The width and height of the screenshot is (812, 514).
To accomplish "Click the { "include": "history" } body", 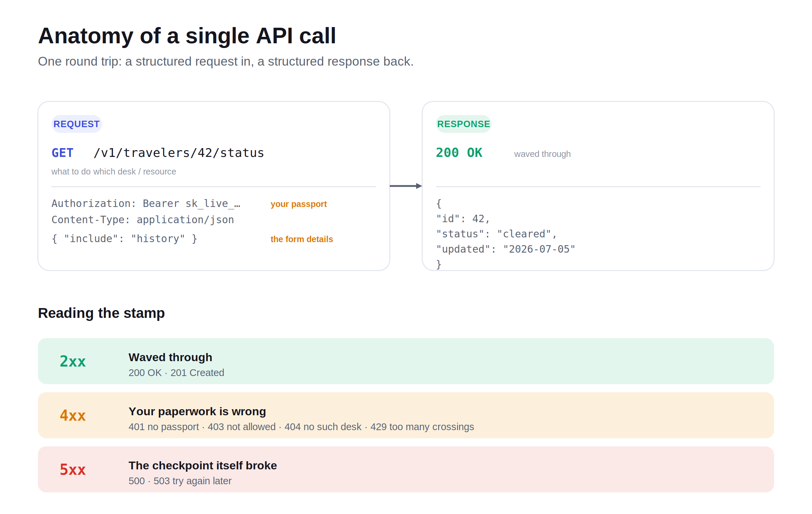I will click(x=124, y=239).
